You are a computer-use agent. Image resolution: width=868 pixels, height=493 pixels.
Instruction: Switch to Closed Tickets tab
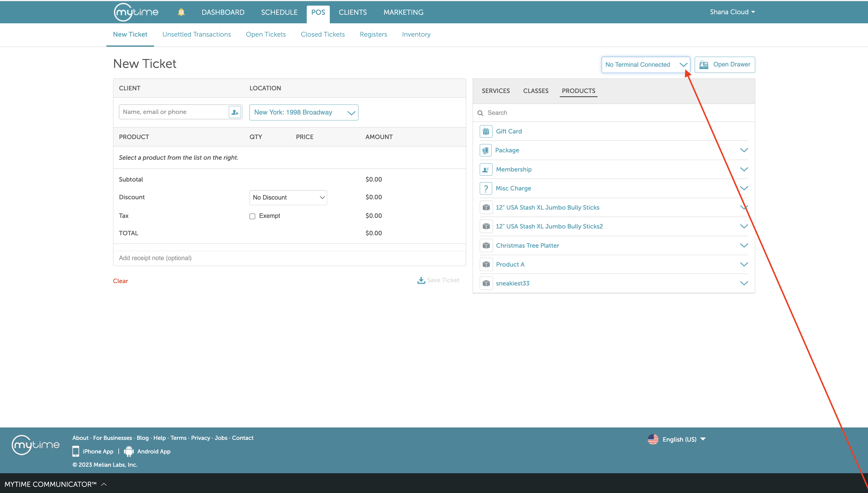pos(323,35)
